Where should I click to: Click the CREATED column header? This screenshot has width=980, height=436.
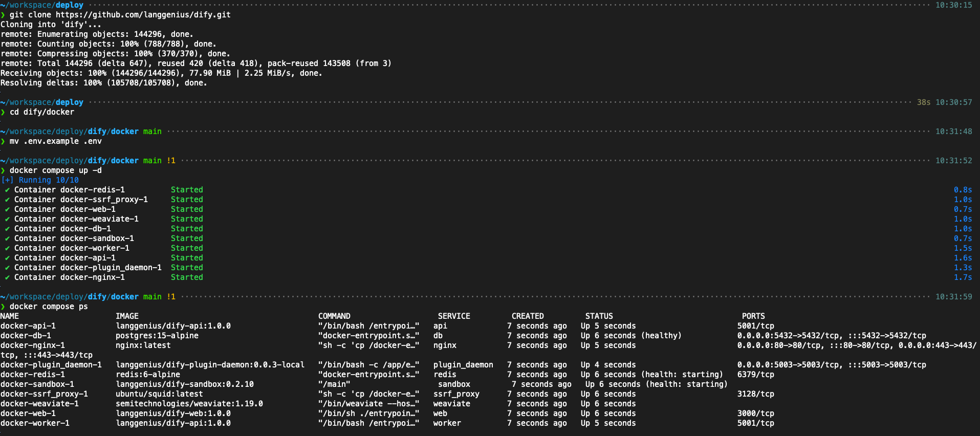[x=528, y=316]
